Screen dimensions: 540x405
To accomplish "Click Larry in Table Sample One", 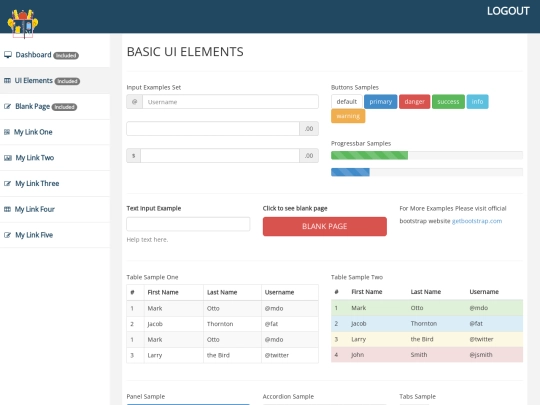I will pos(155,355).
